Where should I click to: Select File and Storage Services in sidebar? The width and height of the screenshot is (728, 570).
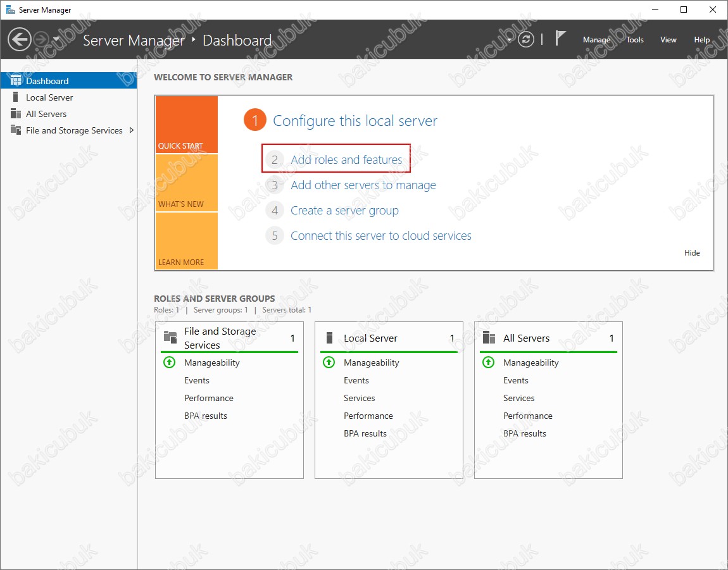[69, 130]
